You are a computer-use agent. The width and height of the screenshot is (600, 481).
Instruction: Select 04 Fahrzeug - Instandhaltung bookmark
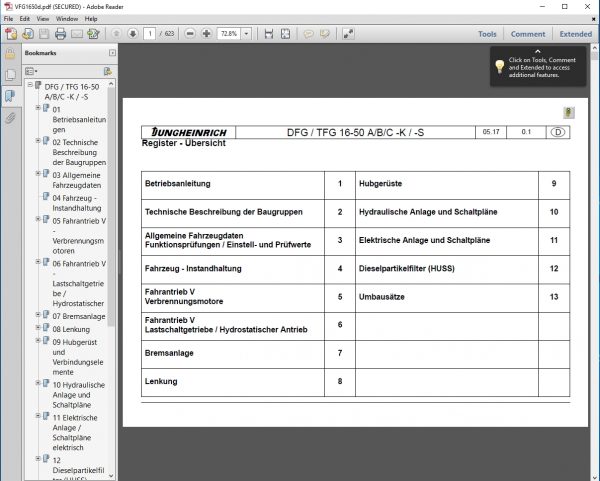[x=77, y=203]
